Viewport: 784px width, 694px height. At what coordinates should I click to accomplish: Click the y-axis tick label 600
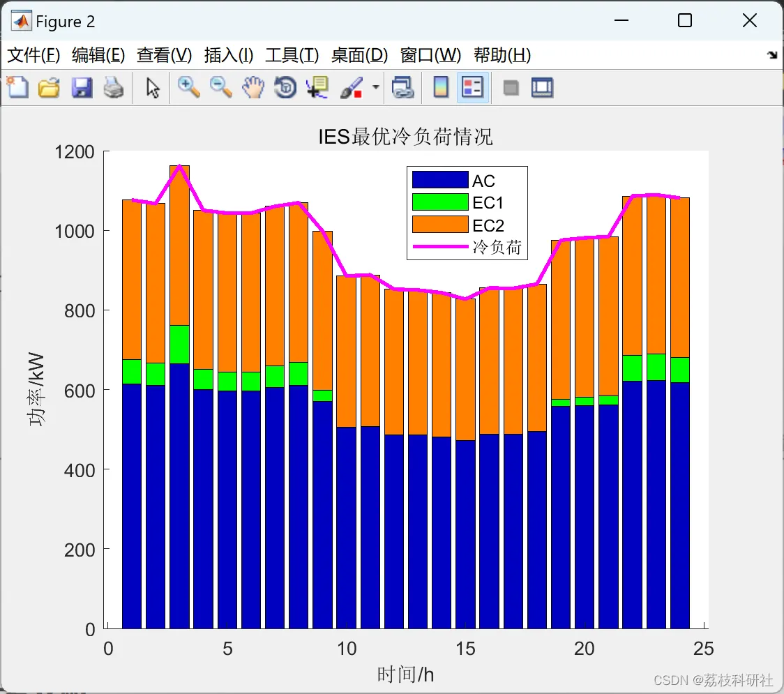click(x=80, y=391)
